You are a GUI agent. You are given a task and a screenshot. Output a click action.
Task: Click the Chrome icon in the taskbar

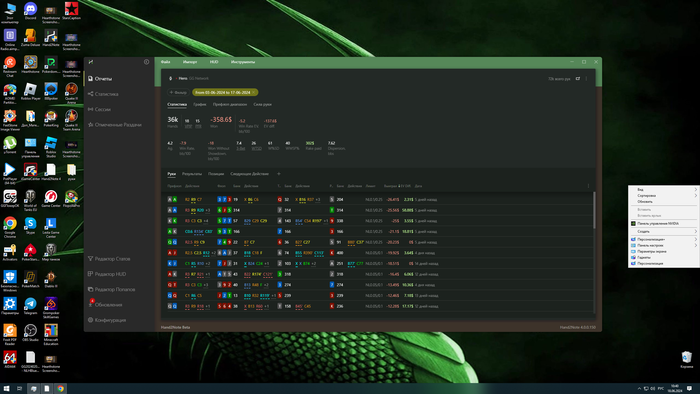(60, 389)
